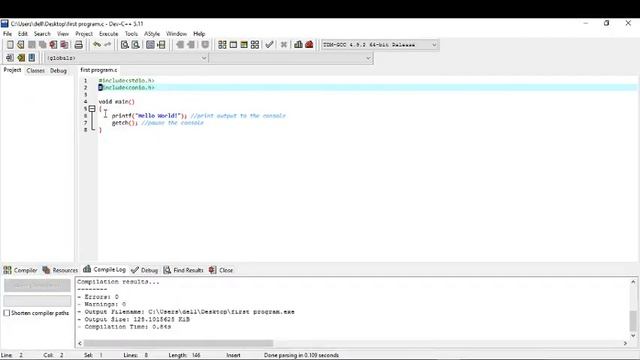
Task: Click the Output Filename line in compile log
Action: tap(186, 312)
